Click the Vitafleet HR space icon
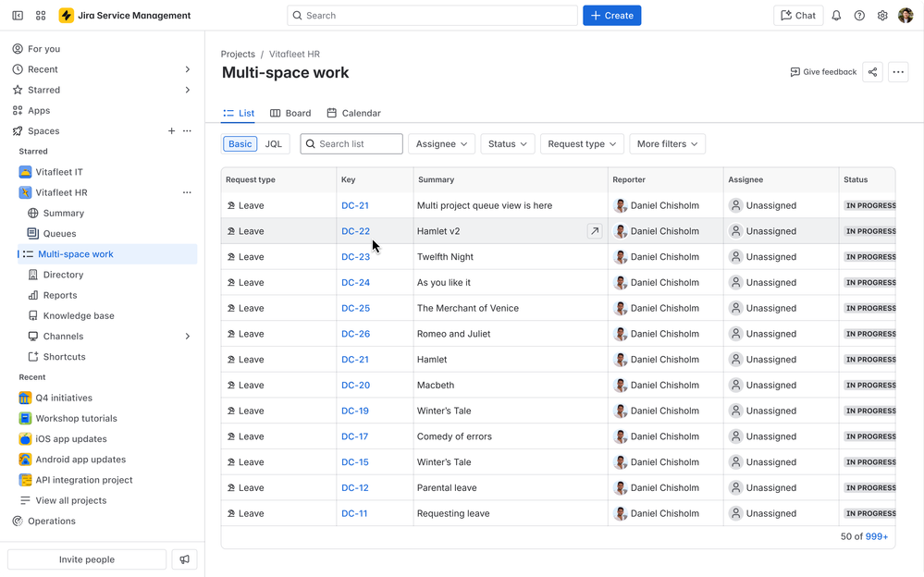Image resolution: width=924 pixels, height=577 pixels. pos(25,192)
